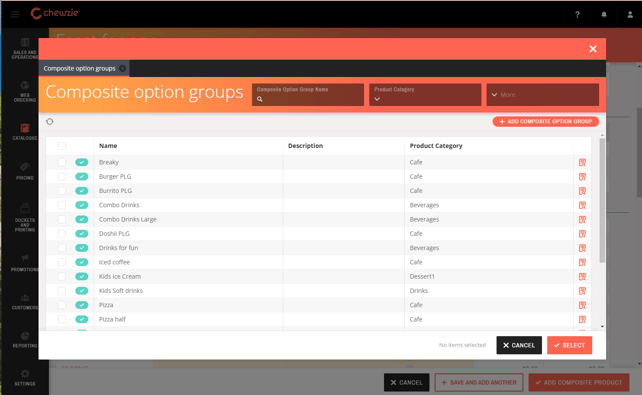Click Add Composite Product button
The height and width of the screenshot is (395, 642).
click(x=579, y=382)
